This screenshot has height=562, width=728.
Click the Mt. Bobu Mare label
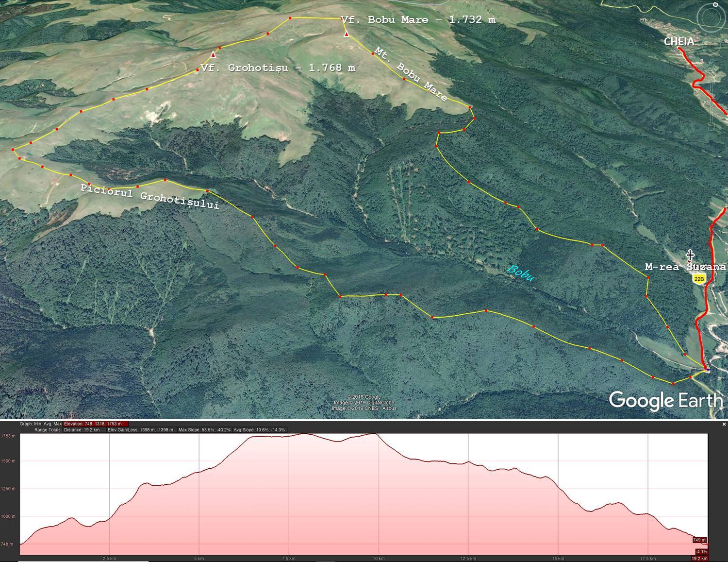pyautogui.click(x=410, y=74)
